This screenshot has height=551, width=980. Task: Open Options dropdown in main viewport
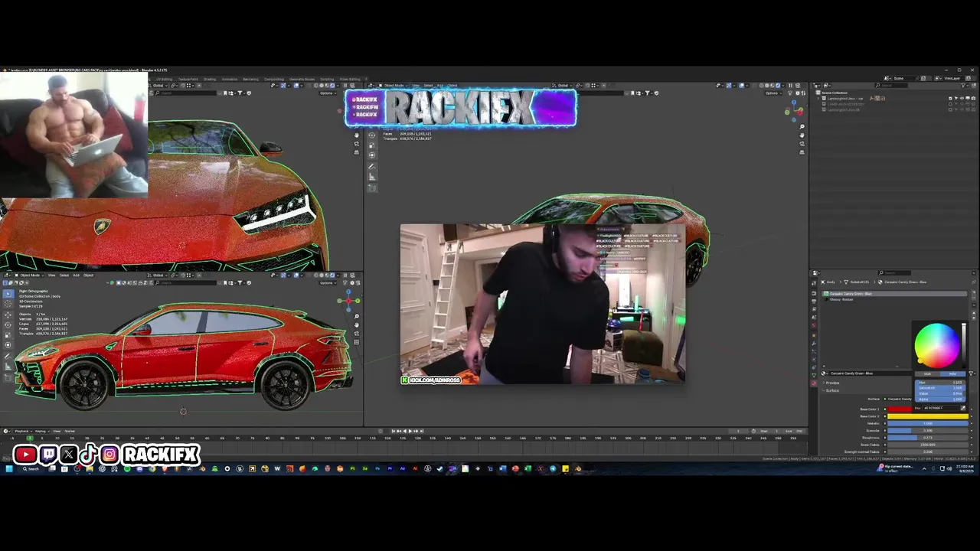(773, 93)
